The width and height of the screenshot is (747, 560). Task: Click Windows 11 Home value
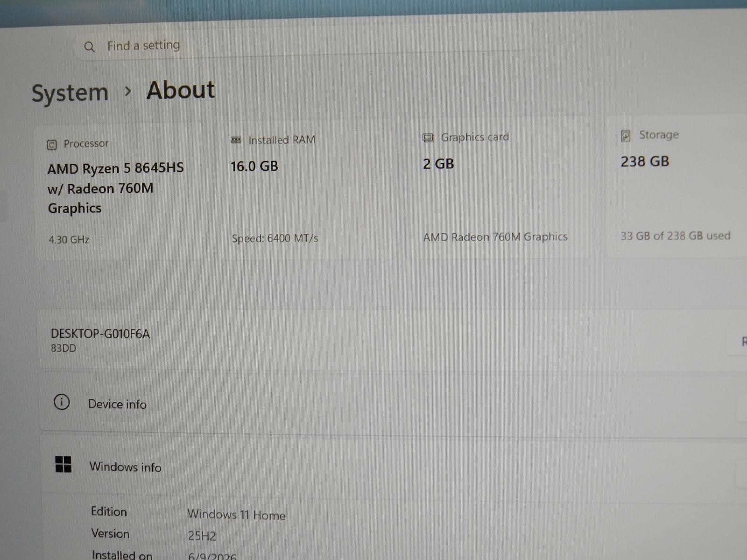(x=236, y=515)
